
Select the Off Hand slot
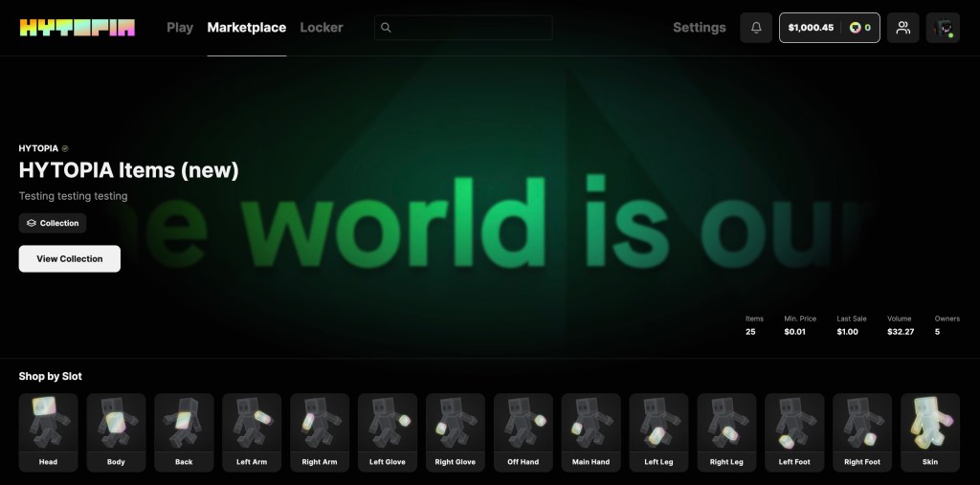click(523, 432)
